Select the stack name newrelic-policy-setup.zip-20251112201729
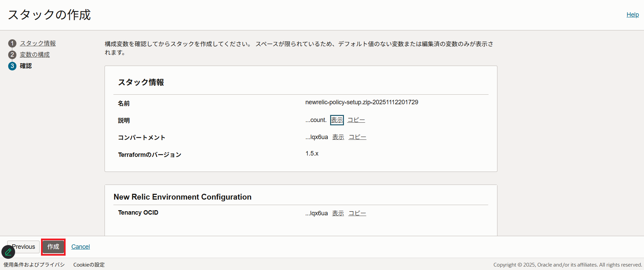644x270 pixels. 362,102
